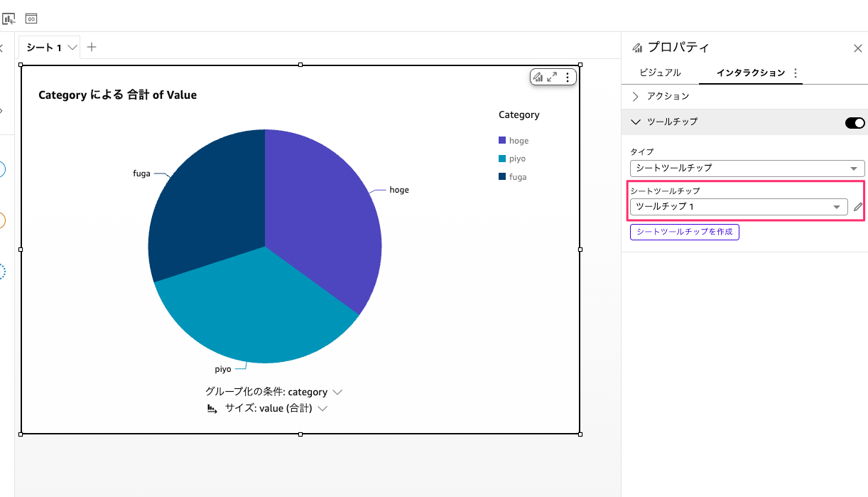Collapse the ツールチップ section
Screen dimensions: 868x497
(636, 122)
